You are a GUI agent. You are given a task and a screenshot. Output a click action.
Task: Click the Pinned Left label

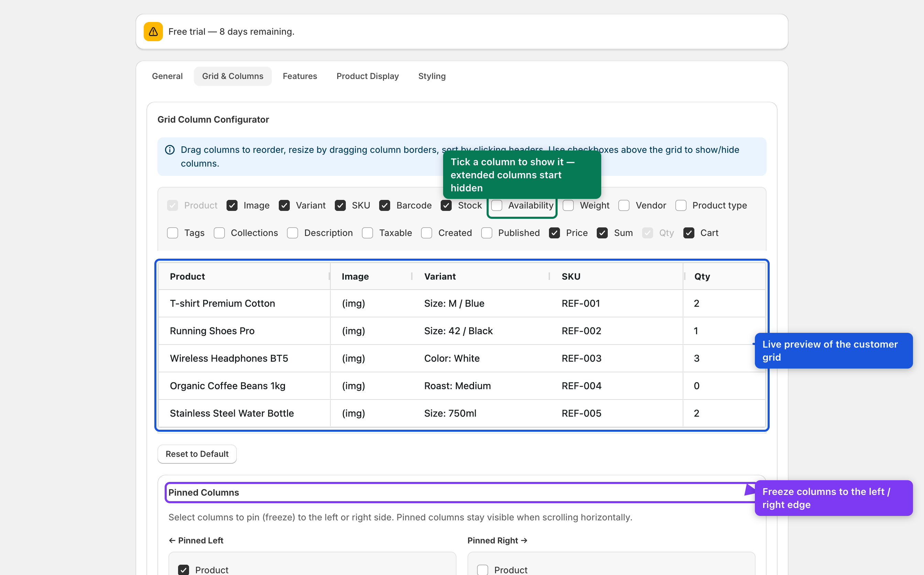coord(196,540)
